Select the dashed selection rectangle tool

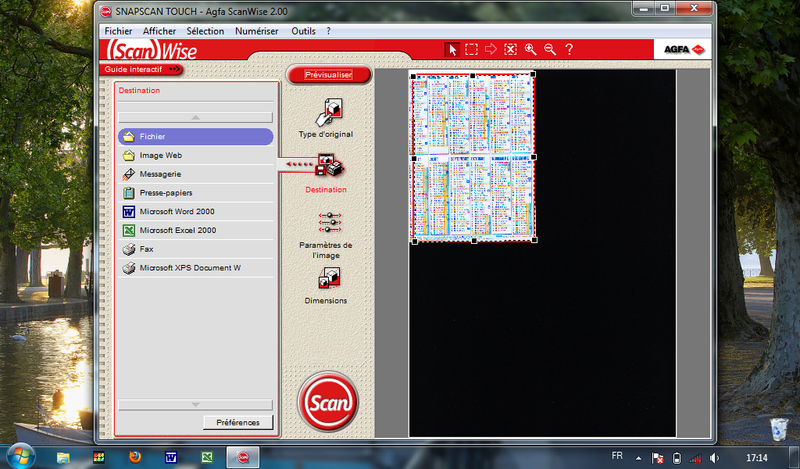click(x=471, y=50)
